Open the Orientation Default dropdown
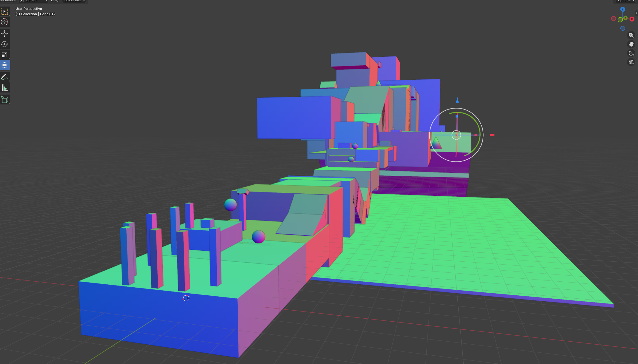 click(33, 1)
